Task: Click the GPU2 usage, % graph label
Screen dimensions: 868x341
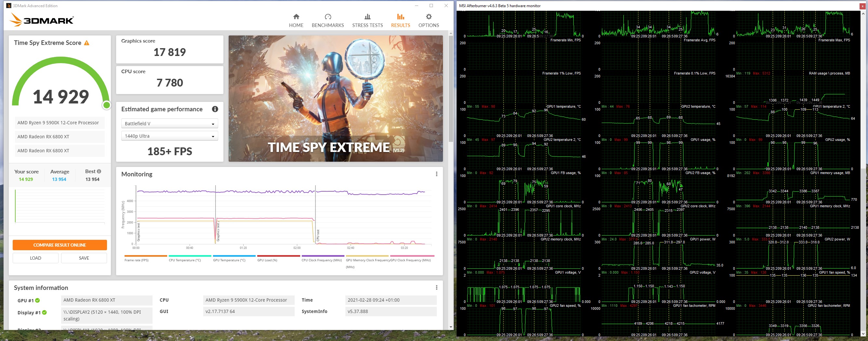Action: [837, 140]
